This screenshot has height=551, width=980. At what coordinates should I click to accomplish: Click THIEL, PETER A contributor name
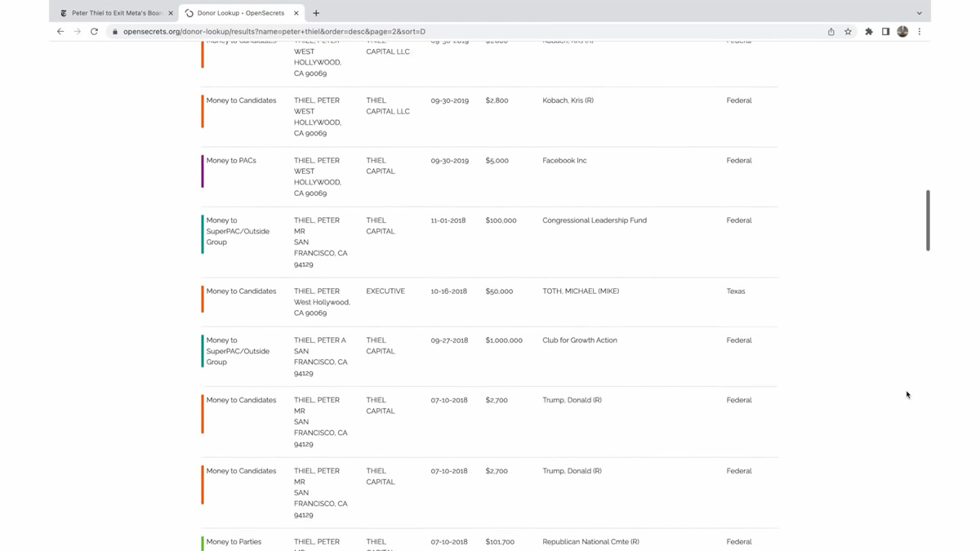point(320,340)
